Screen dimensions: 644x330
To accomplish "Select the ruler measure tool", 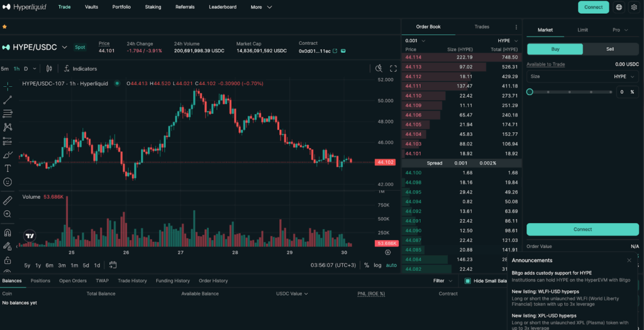I will (x=8, y=200).
